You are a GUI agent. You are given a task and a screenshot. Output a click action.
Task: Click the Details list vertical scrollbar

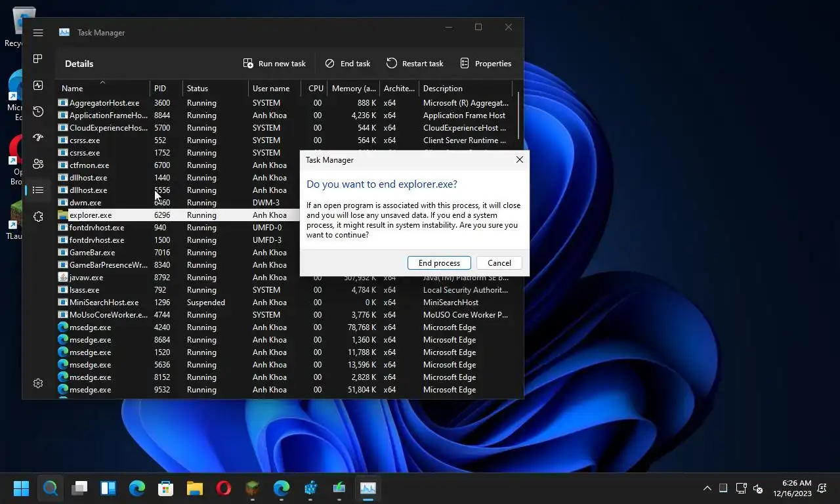click(518, 115)
